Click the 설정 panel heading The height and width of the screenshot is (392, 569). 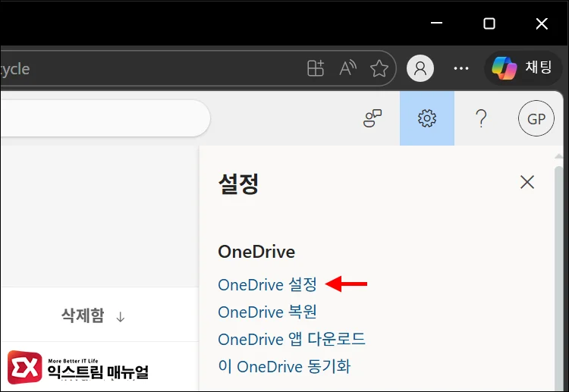pyautogui.click(x=238, y=183)
